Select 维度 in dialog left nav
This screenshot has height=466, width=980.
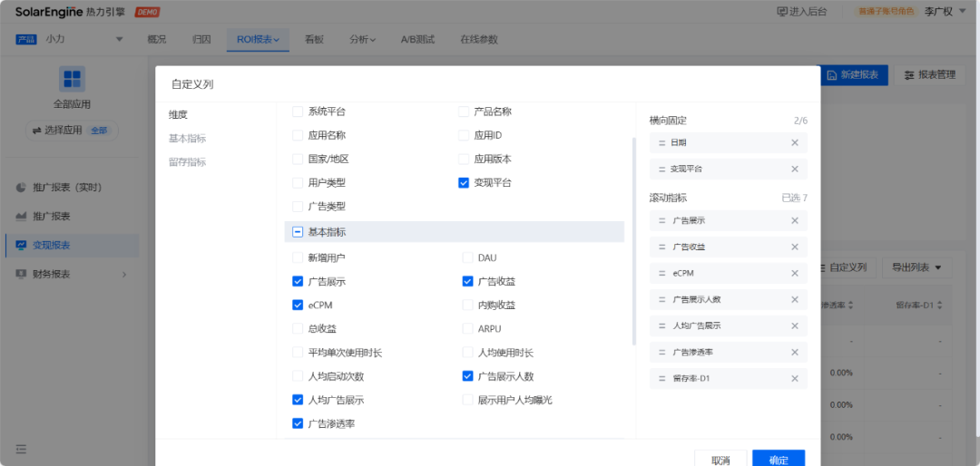pos(178,115)
